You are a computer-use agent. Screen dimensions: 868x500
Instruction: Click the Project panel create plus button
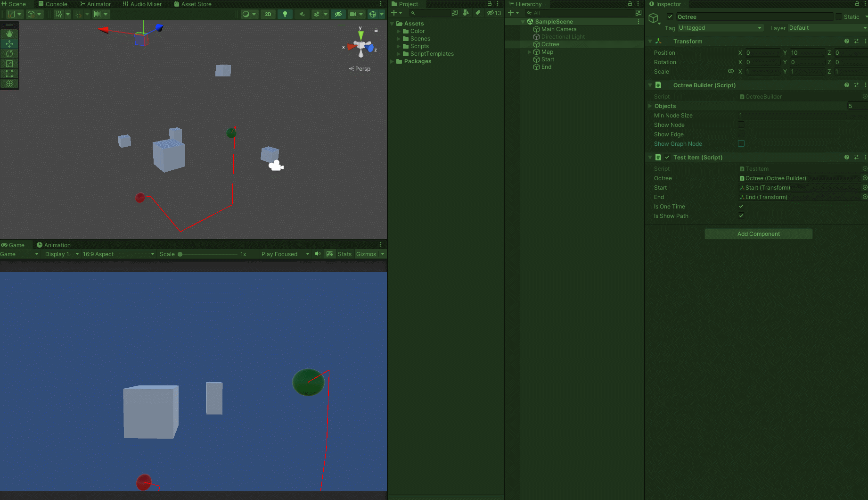(x=396, y=13)
